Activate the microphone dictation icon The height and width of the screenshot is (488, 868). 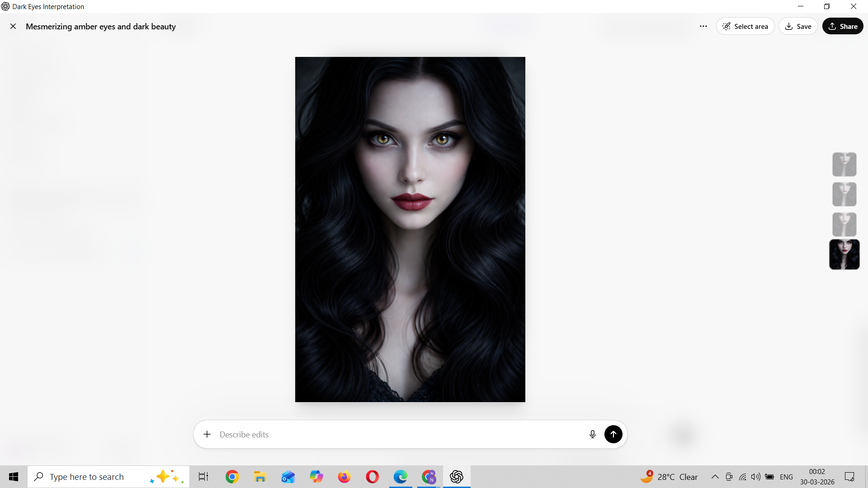(x=592, y=434)
